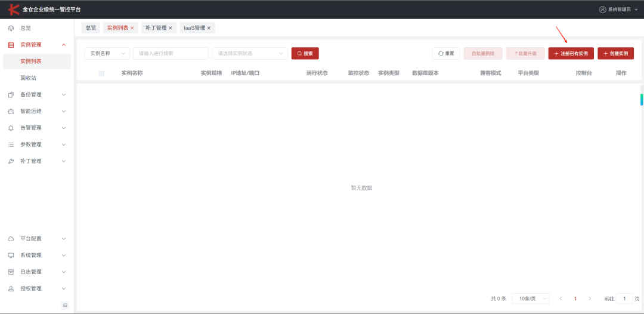Click the Kingbase logo icon
This screenshot has width=644, height=314.
click(14, 9)
